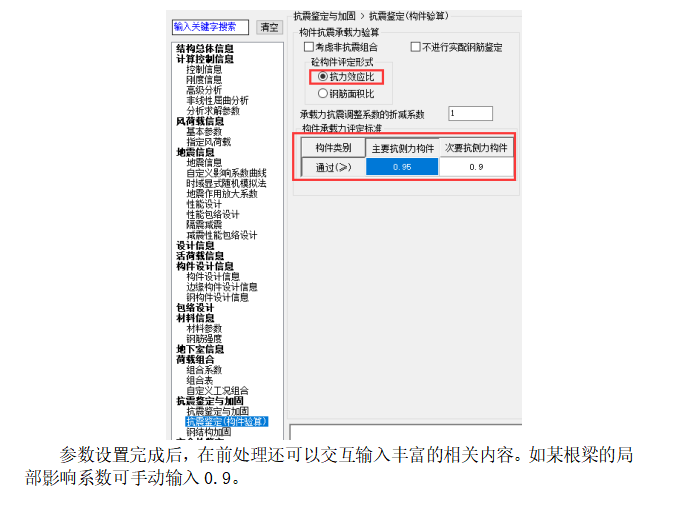Focus the 输入关键字搜索 search box

210,27
